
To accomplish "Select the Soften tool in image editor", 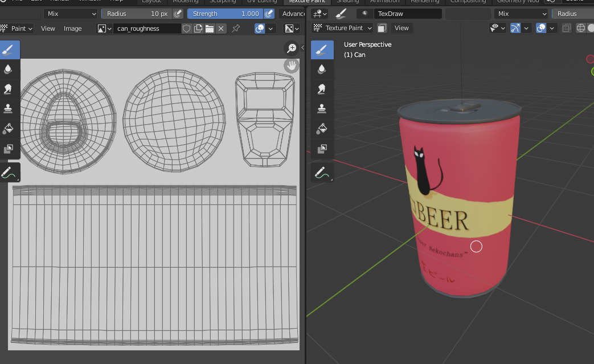I will tap(9, 69).
